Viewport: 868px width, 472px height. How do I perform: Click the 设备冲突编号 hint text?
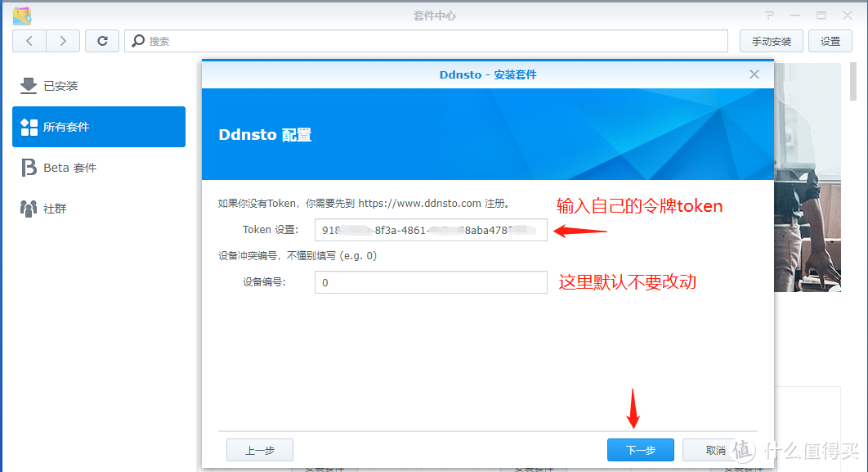(298, 256)
